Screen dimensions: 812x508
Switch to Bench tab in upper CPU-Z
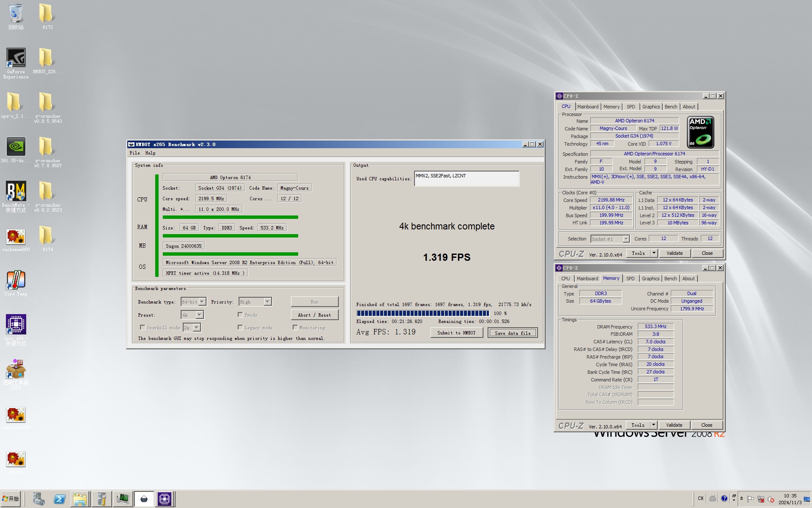(x=671, y=107)
